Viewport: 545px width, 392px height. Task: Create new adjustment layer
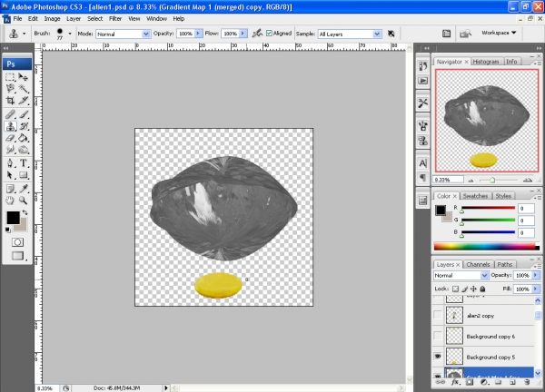click(484, 382)
